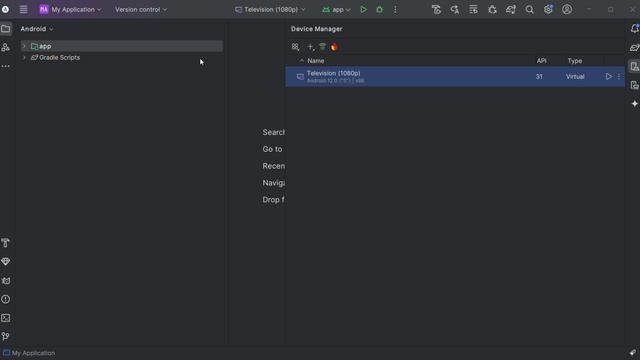Open IDE settings gear icon

point(548,9)
